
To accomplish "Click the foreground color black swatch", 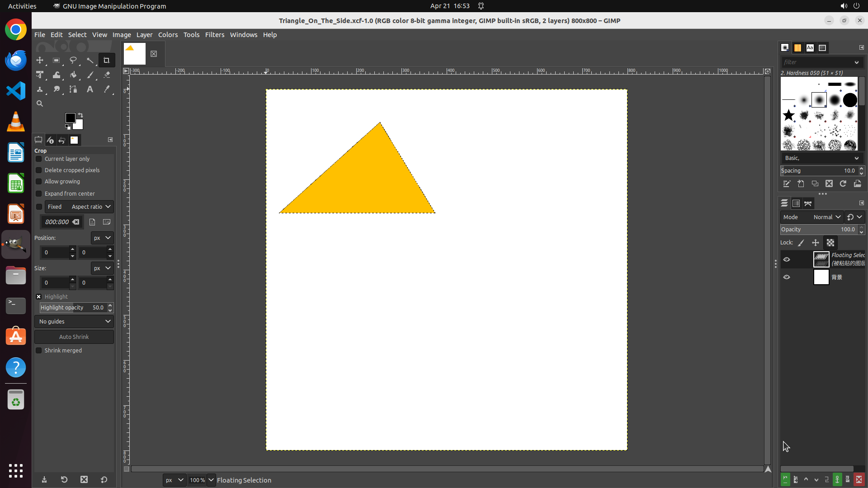I will (70, 118).
